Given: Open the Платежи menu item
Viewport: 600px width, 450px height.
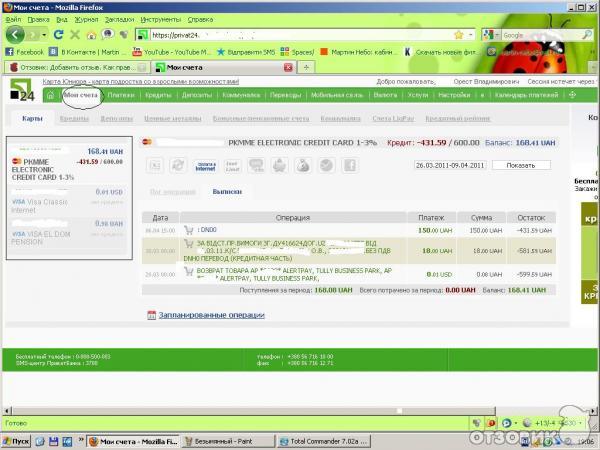Looking at the screenshot, I should (x=121, y=95).
